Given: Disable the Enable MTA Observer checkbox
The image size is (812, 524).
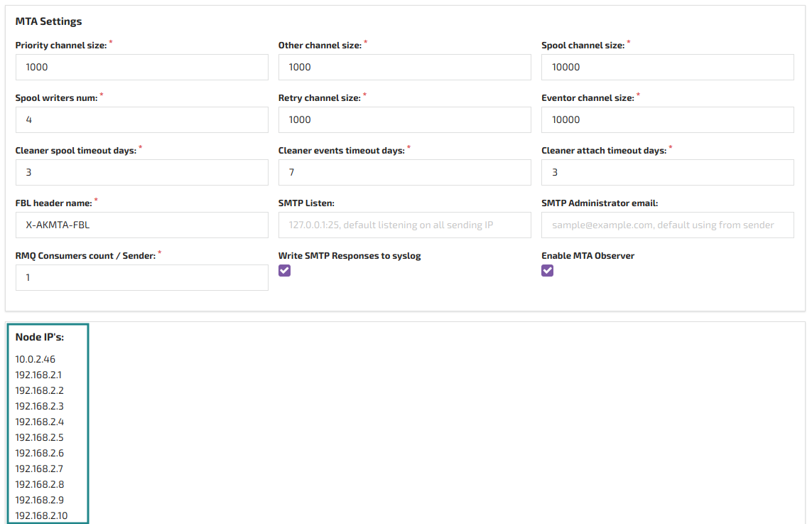Looking at the screenshot, I should pyautogui.click(x=547, y=271).
